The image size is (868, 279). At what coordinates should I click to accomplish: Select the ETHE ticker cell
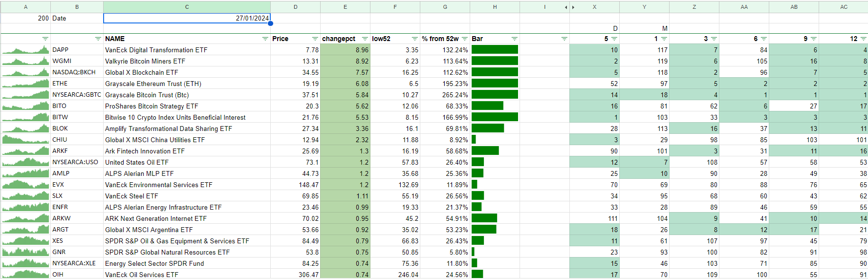point(77,84)
